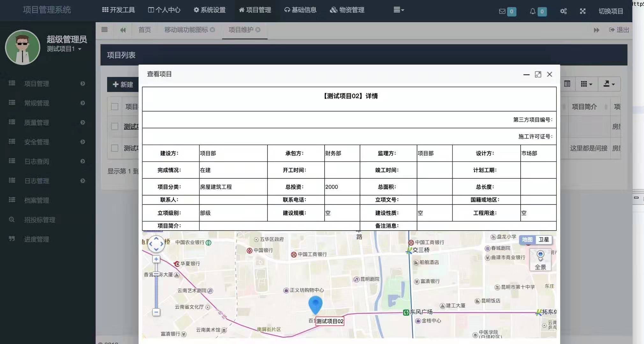Expand the 日志管理 sidebar menu
The height and width of the screenshot is (344, 644).
[x=47, y=181]
